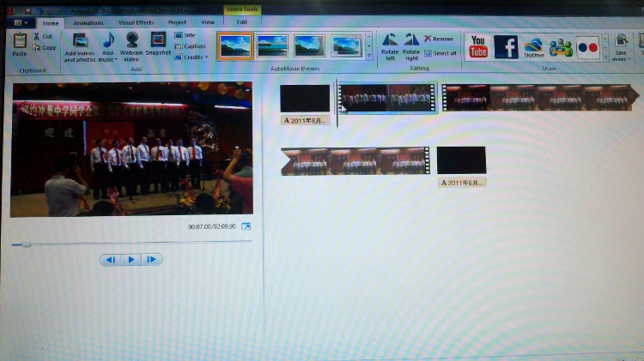This screenshot has width=644, height=361.
Task: Expand the Credits dropdown
Action: pos(193,57)
